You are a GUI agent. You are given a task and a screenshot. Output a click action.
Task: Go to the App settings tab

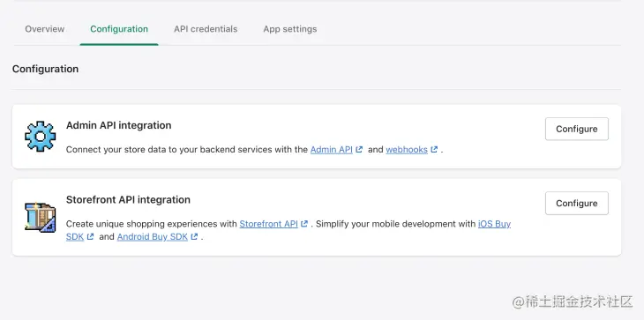coord(290,29)
